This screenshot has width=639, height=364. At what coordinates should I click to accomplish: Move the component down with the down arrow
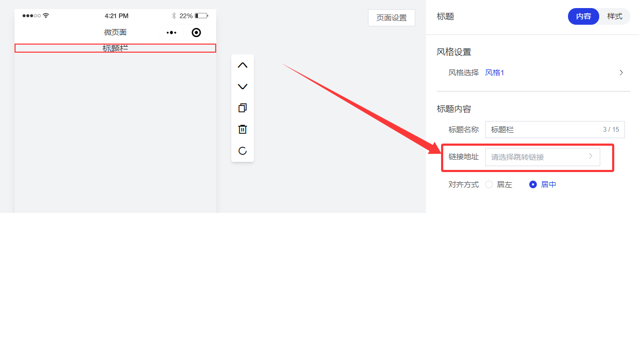(242, 87)
